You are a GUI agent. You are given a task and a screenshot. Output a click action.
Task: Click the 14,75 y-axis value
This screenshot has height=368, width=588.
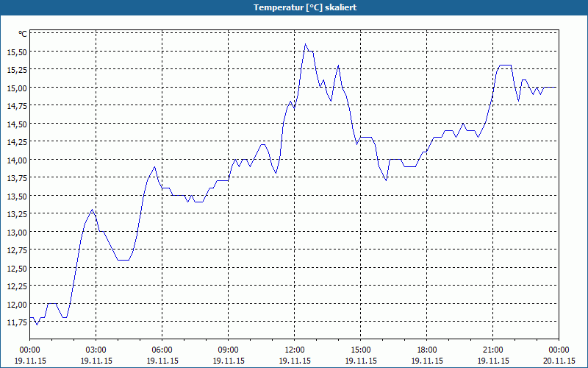coord(17,106)
